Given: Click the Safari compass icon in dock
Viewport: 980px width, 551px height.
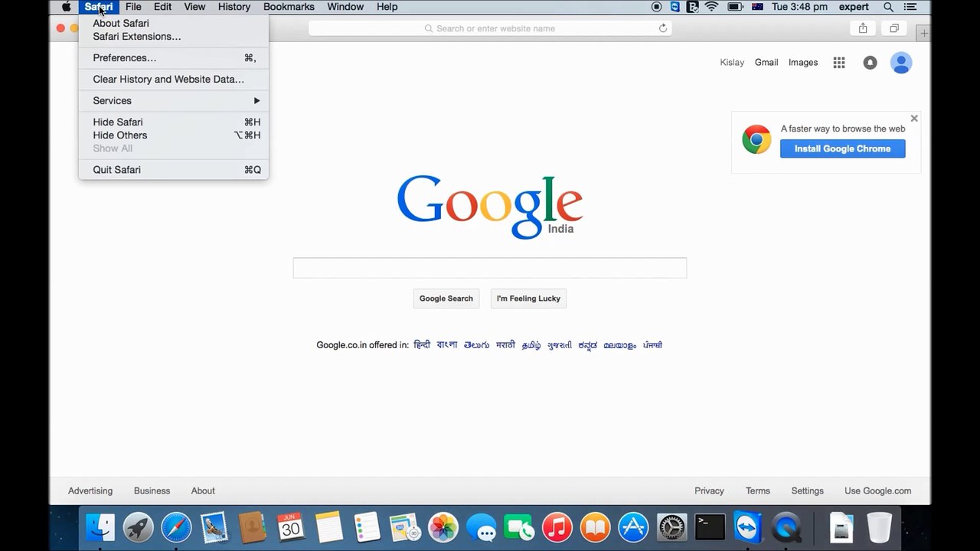Looking at the screenshot, I should click(176, 527).
